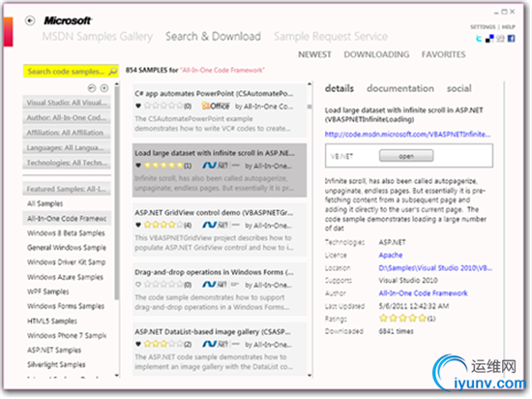This screenshot has height=399, width=532.
Task: Open SETTINGS
Action: pyautogui.click(x=483, y=27)
